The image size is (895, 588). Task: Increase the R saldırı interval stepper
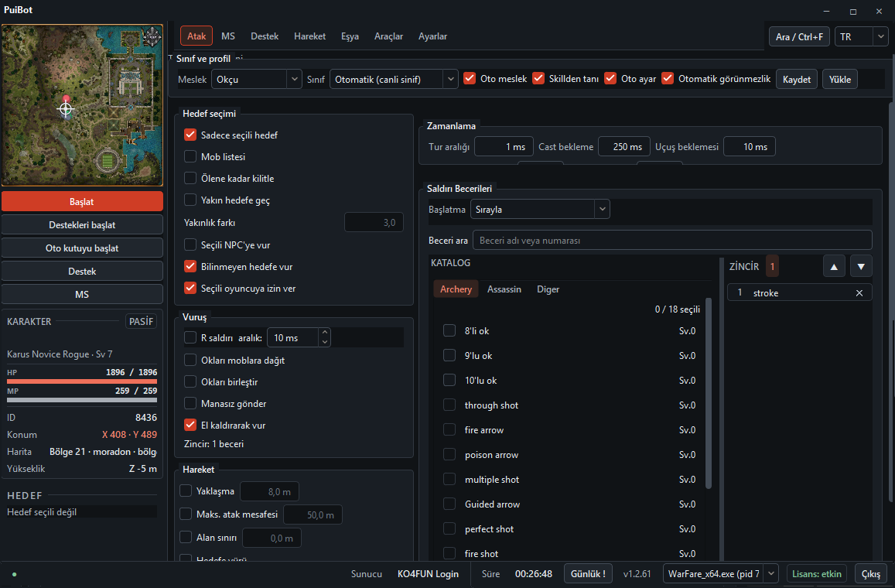(324, 332)
